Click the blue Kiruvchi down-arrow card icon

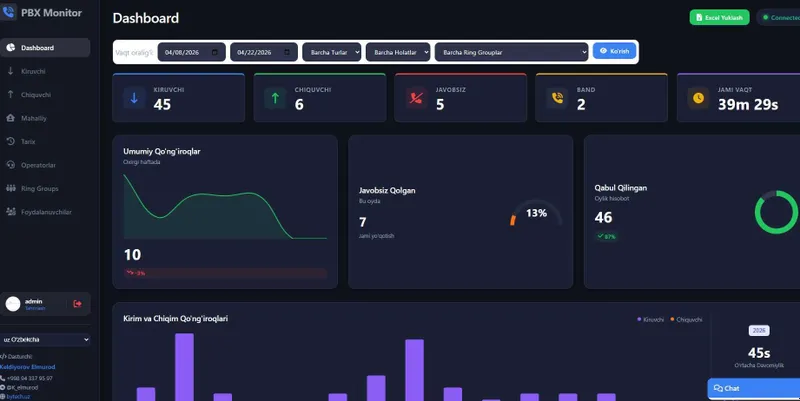point(134,98)
